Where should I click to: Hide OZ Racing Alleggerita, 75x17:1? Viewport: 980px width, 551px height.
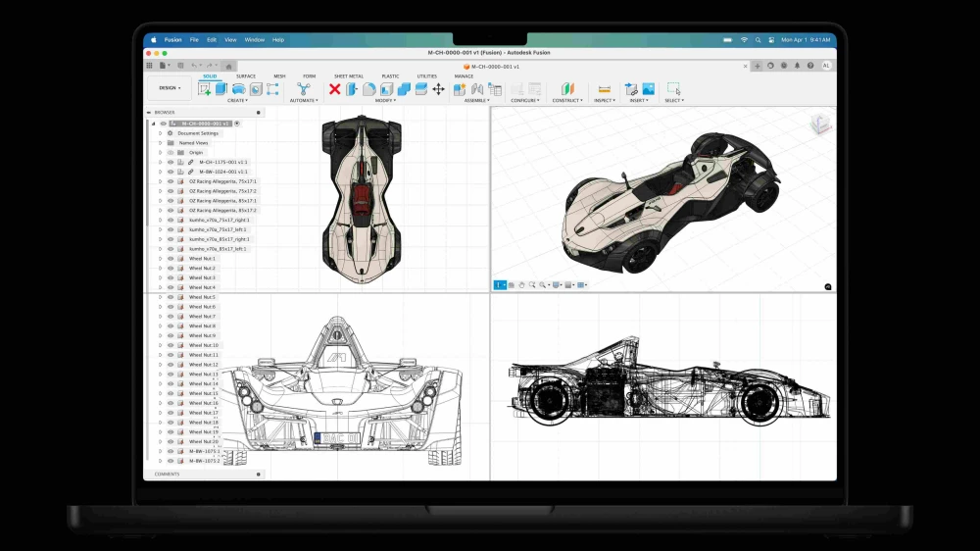pos(170,181)
